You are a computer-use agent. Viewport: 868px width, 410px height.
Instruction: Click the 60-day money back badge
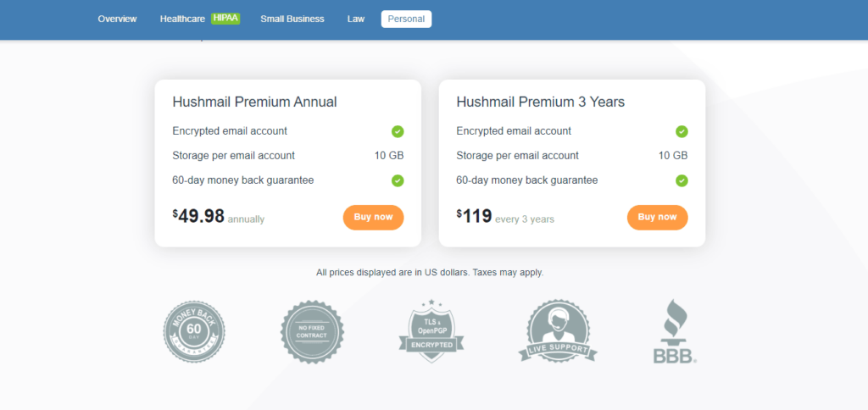pyautogui.click(x=194, y=331)
